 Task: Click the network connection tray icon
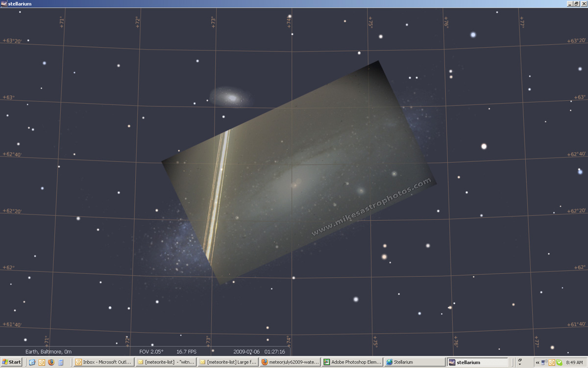544,363
